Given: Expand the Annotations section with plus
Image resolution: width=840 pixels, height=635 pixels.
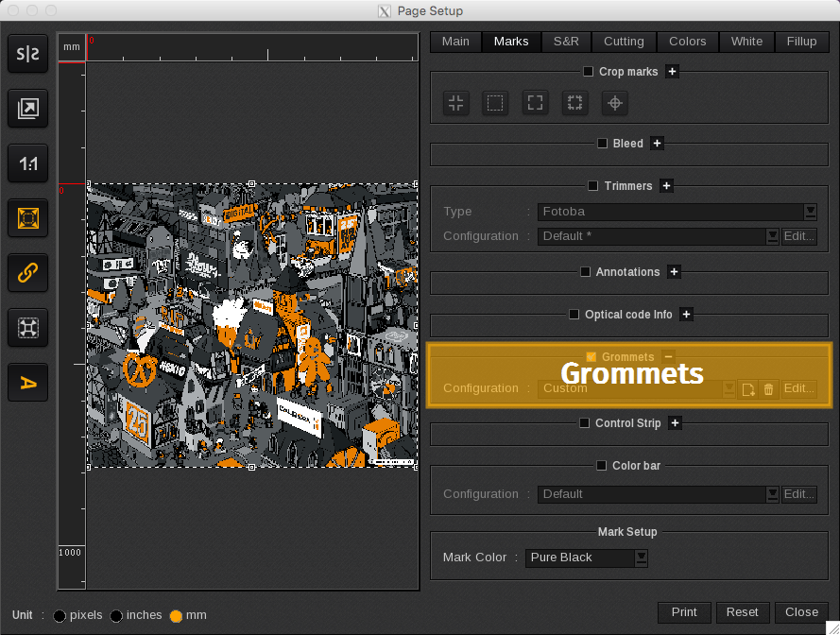Looking at the screenshot, I should (674, 272).
